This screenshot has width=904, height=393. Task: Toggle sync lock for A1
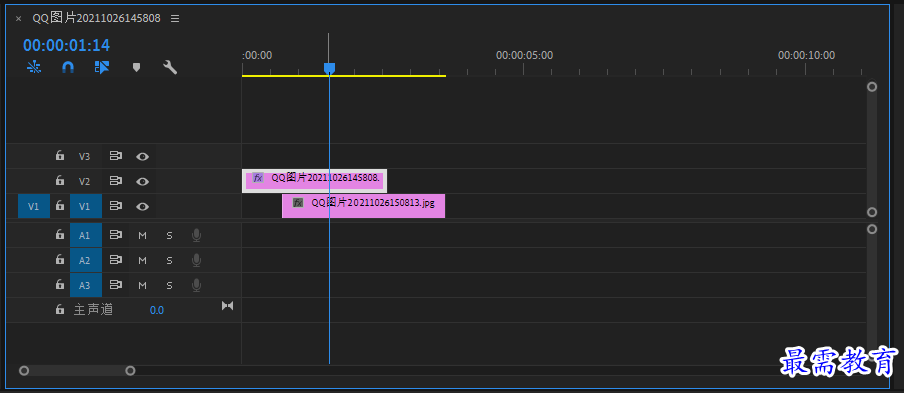click(x=116, y=235)
